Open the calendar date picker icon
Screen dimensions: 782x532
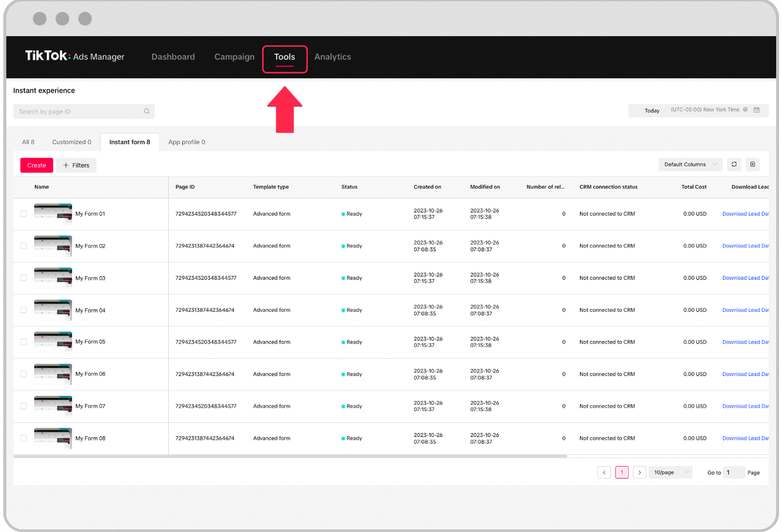(756, 110)
